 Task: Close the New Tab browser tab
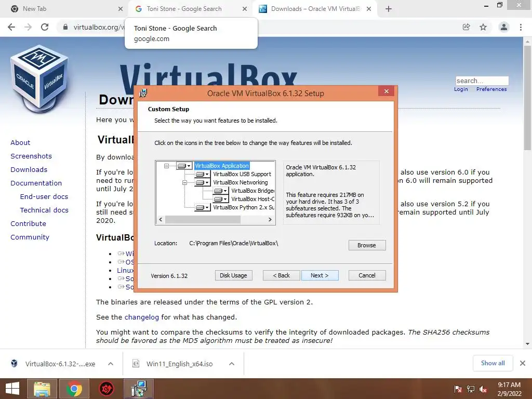(121, 9)
